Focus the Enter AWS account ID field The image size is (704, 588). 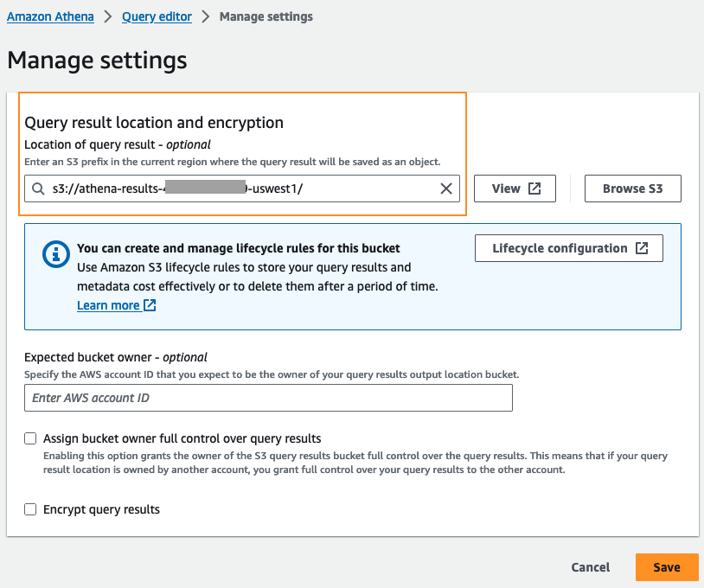coord(268,398)
